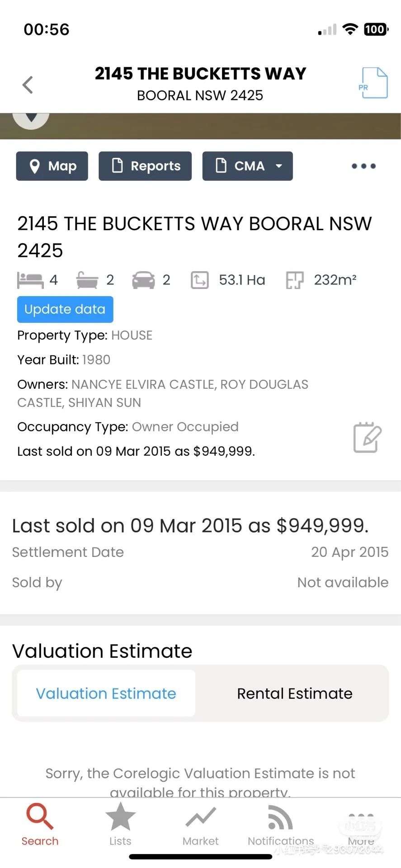Open Notifications feed icon
401x868 pixels.
280,817
